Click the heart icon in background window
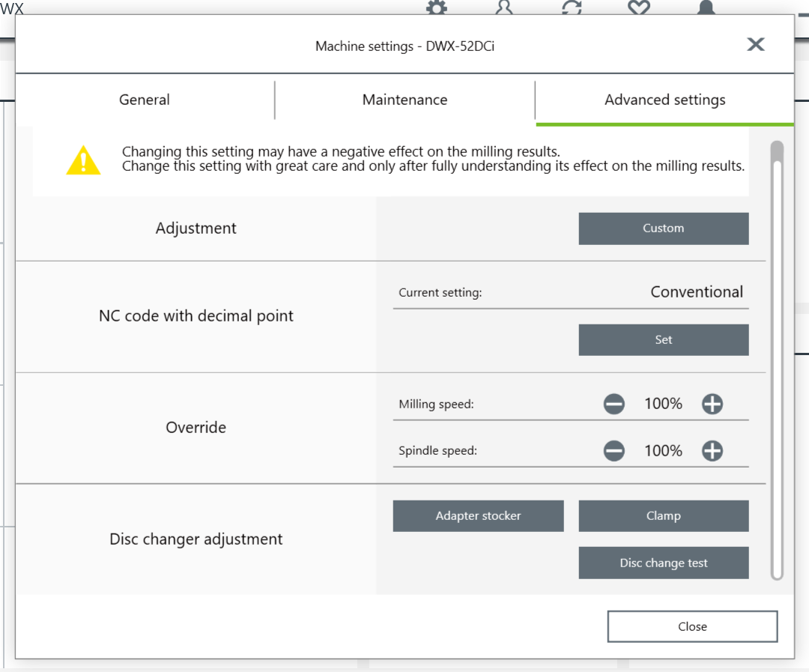The image size is (809, 672). tap(639, 7)
